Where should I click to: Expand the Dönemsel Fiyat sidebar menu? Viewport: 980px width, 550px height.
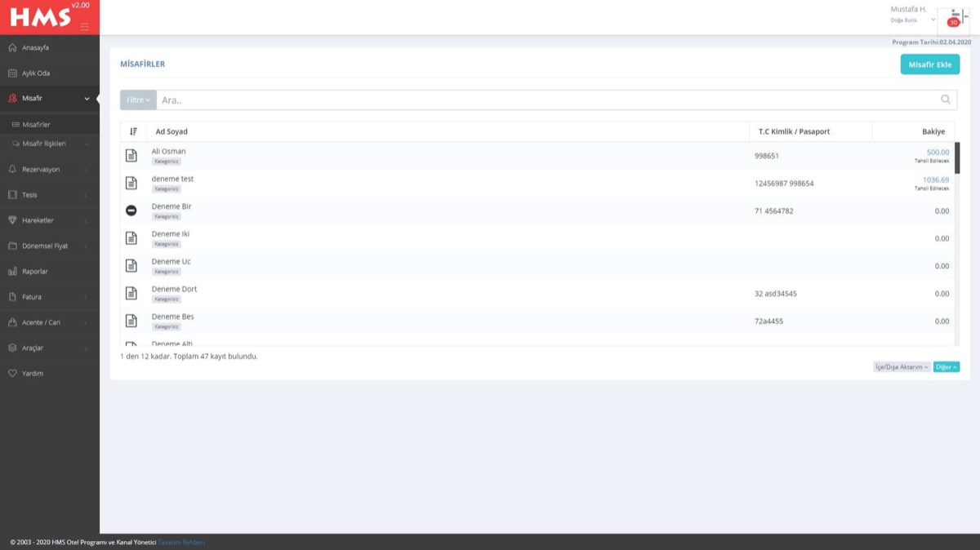[50, 246]
